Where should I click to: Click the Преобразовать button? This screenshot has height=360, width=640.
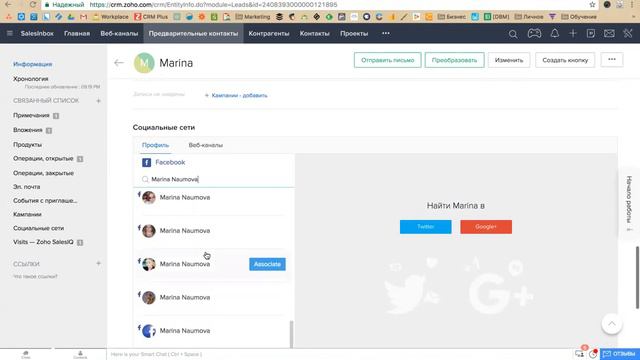click(454, 60)
